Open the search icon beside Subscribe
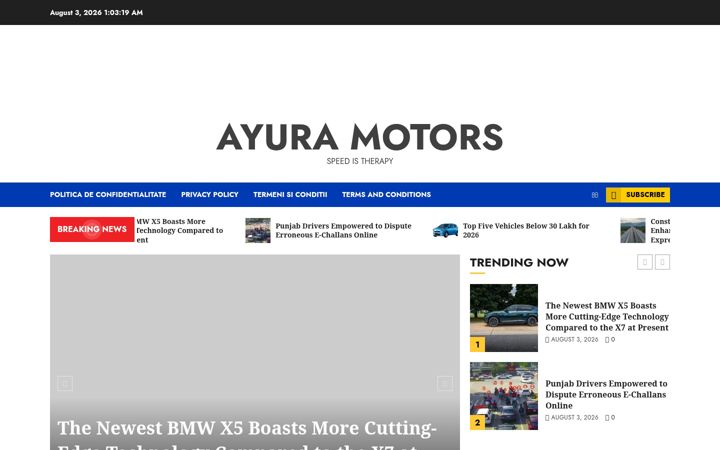 pos(595,195)
